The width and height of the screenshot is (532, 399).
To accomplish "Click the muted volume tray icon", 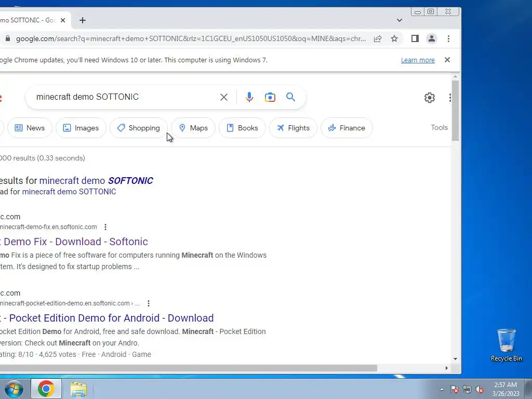I will [x=480, y=389].
